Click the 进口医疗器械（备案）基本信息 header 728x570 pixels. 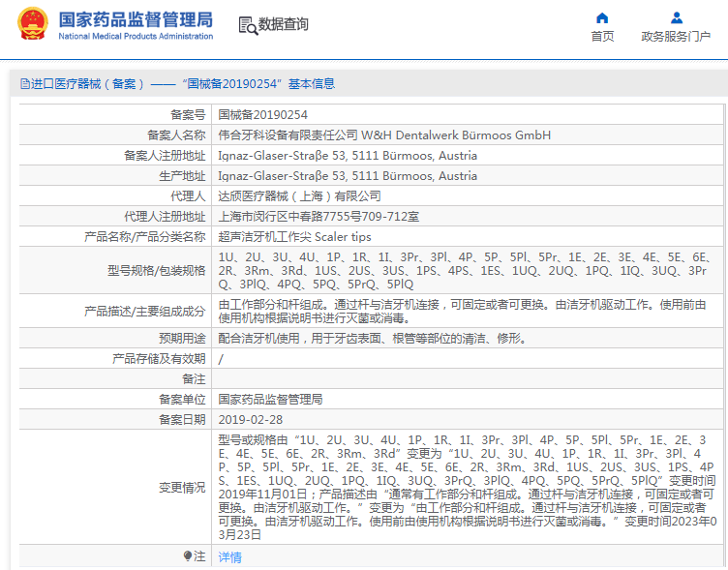coord(177,84)
